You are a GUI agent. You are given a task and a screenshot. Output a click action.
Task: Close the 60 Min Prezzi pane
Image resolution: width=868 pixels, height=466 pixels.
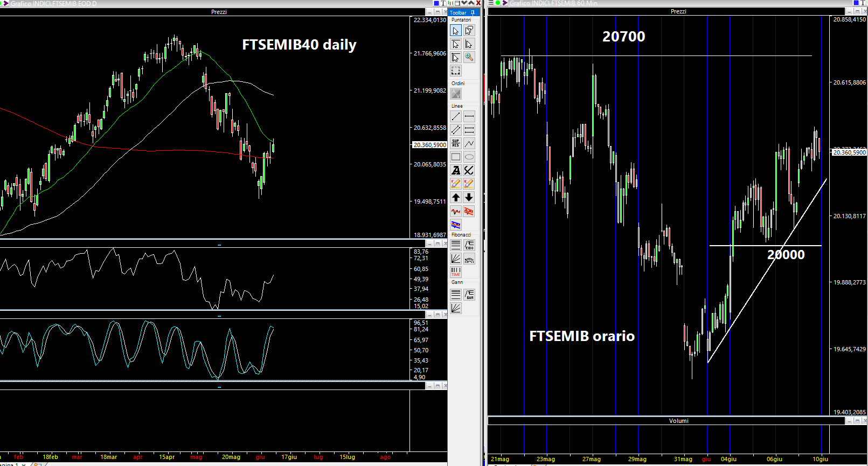864,11
